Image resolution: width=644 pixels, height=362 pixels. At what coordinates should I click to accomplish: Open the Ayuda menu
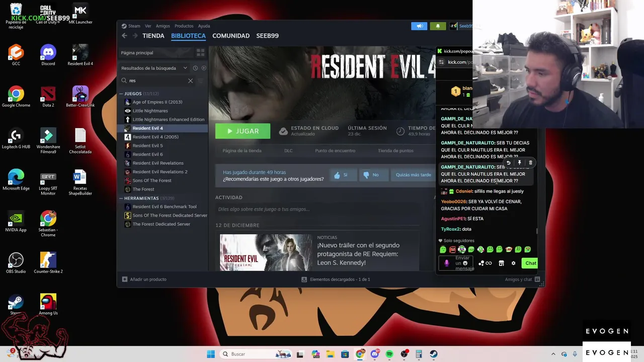(204, 26)
